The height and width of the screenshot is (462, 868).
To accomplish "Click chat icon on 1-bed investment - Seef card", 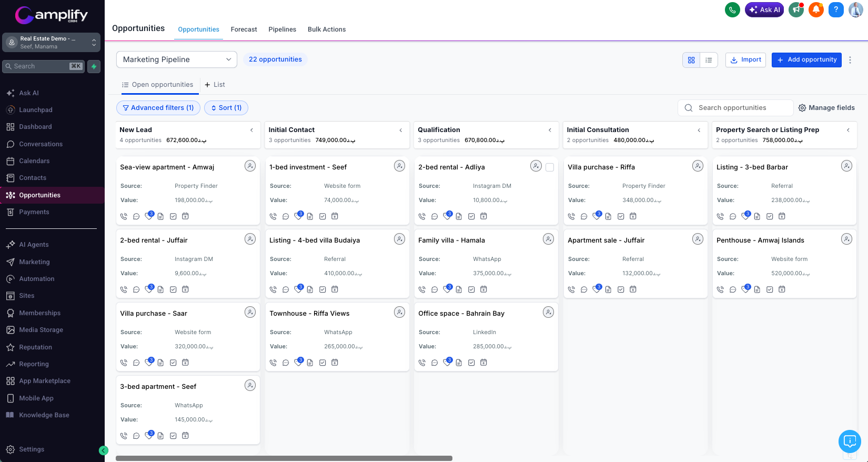I will [286, 216].
